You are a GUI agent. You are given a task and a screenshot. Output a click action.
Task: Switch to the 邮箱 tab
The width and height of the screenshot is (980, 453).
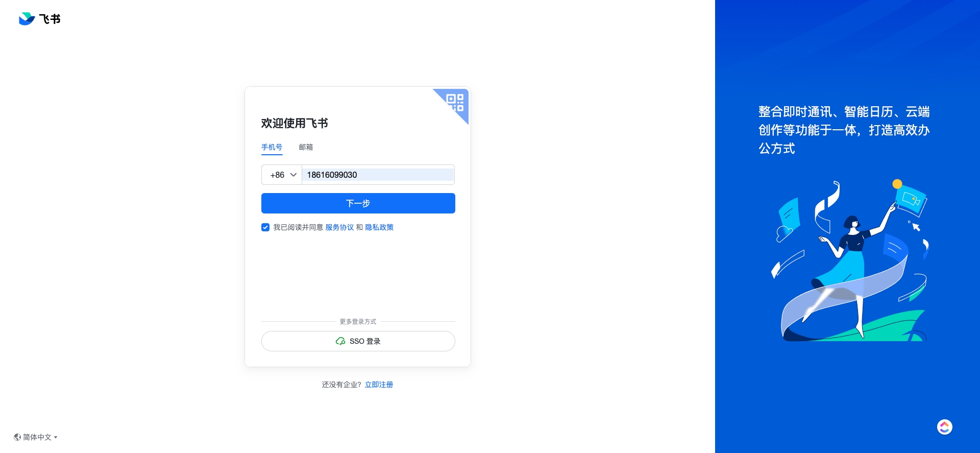(306, 147)
